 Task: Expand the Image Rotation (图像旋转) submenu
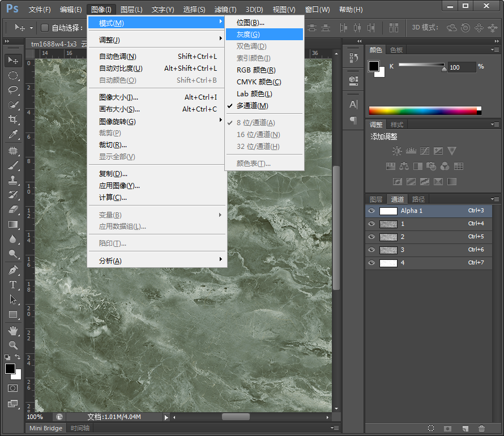click(x=157, y=121)
